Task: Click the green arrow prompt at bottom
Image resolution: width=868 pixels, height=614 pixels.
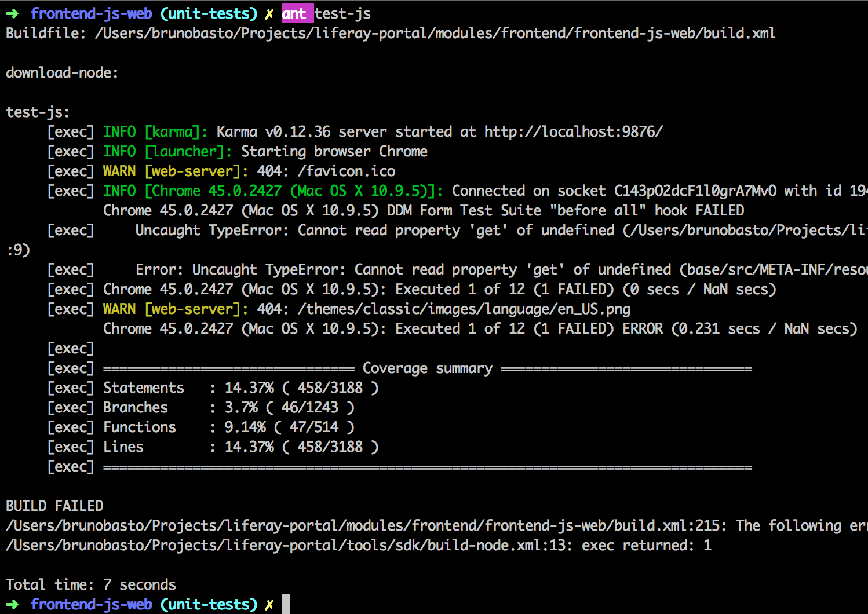Action: [12, 605]
